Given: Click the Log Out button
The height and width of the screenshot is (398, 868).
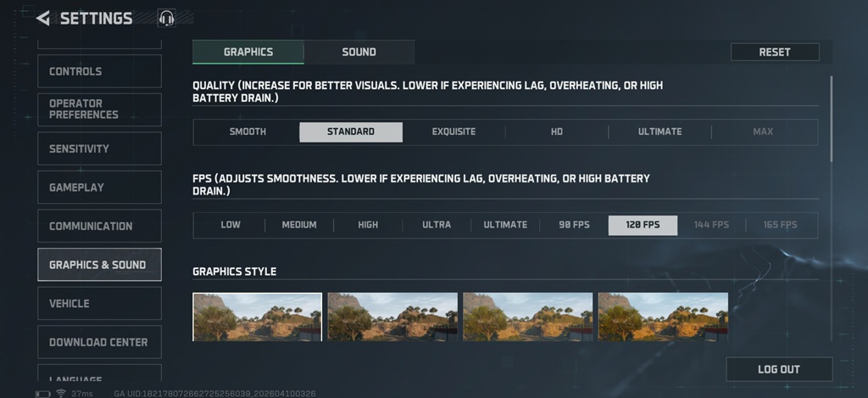Looking at the screenshot, I should [x=778, y=369].
